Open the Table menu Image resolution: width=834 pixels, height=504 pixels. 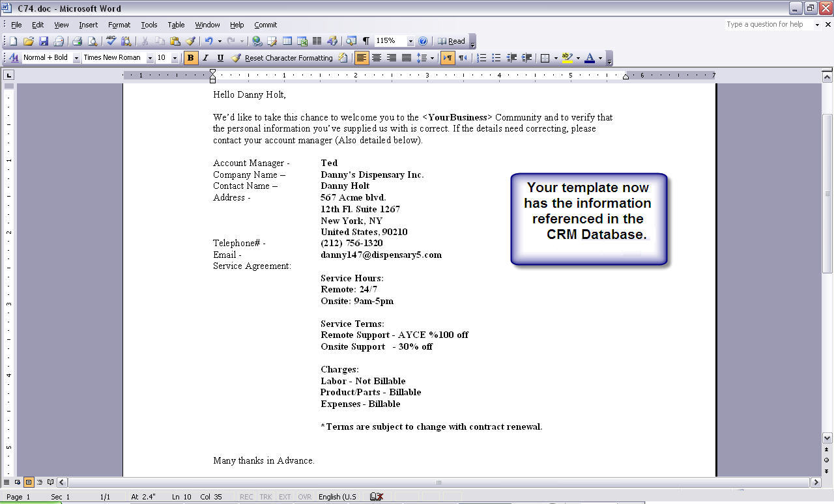(x=176, y=25)
